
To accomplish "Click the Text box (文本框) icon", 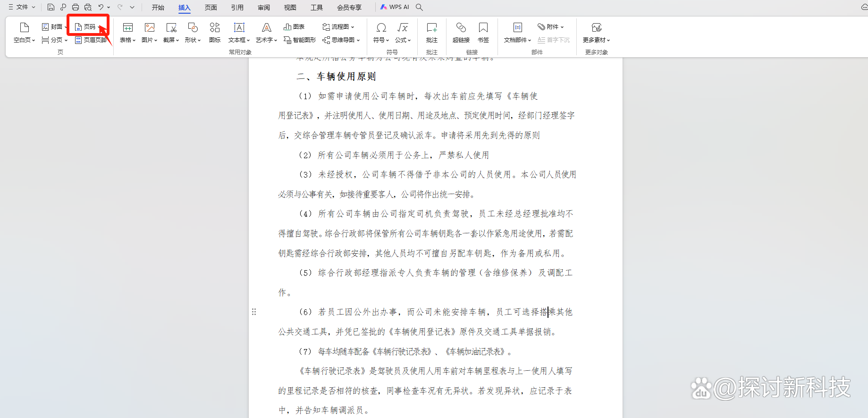I will coord(239,27).
